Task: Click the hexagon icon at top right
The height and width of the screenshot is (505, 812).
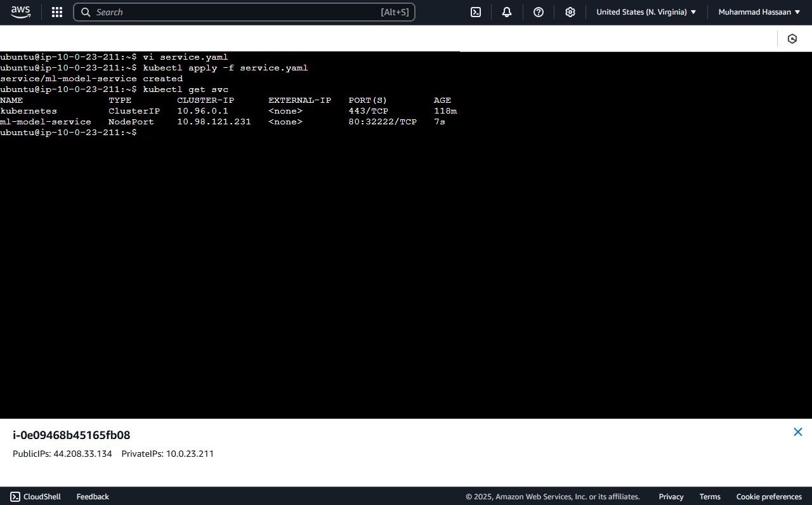Action: click(x=792, y=39)
